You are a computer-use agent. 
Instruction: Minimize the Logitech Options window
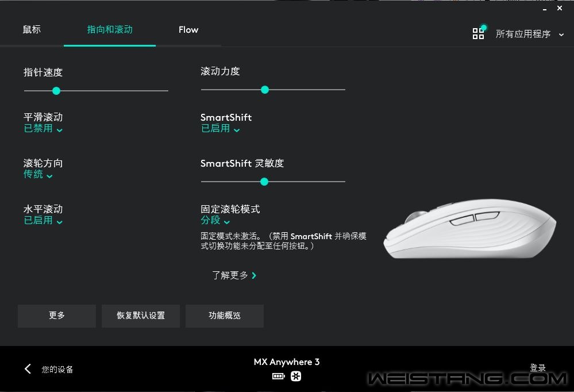[545, 9]
